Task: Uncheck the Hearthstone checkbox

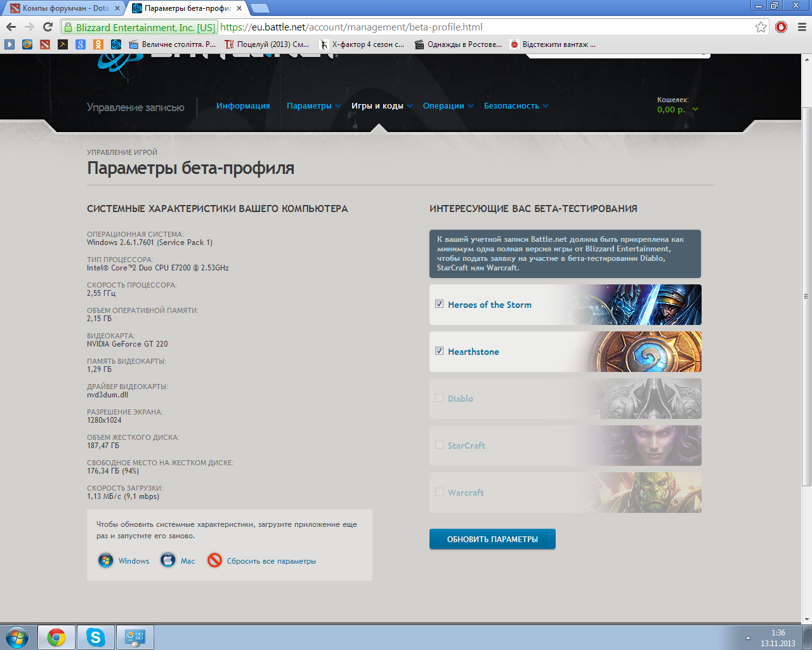Action: coord(439,351)
